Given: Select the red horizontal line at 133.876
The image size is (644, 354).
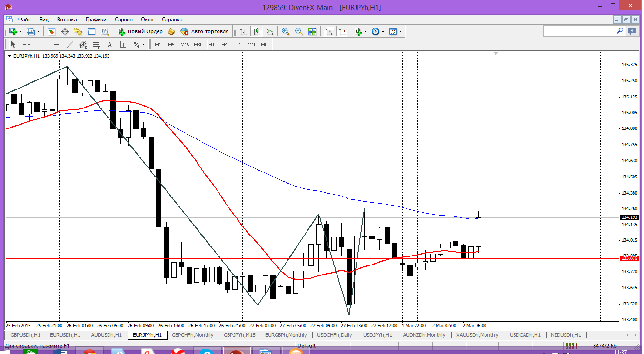Looking at the screenshot, I should [312, 258].
